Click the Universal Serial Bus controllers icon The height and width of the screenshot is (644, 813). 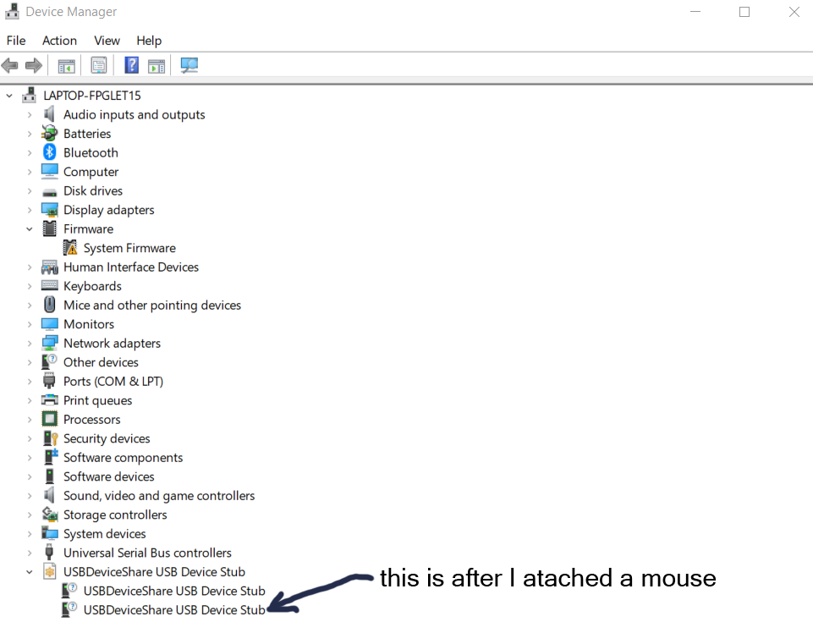pyautogui.click(x=49, y=553)
